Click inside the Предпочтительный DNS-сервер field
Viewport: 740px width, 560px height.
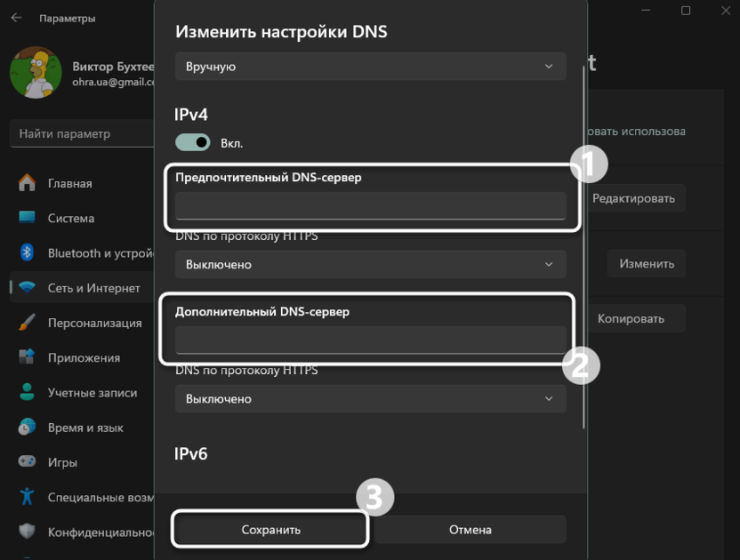coord(370,205)
